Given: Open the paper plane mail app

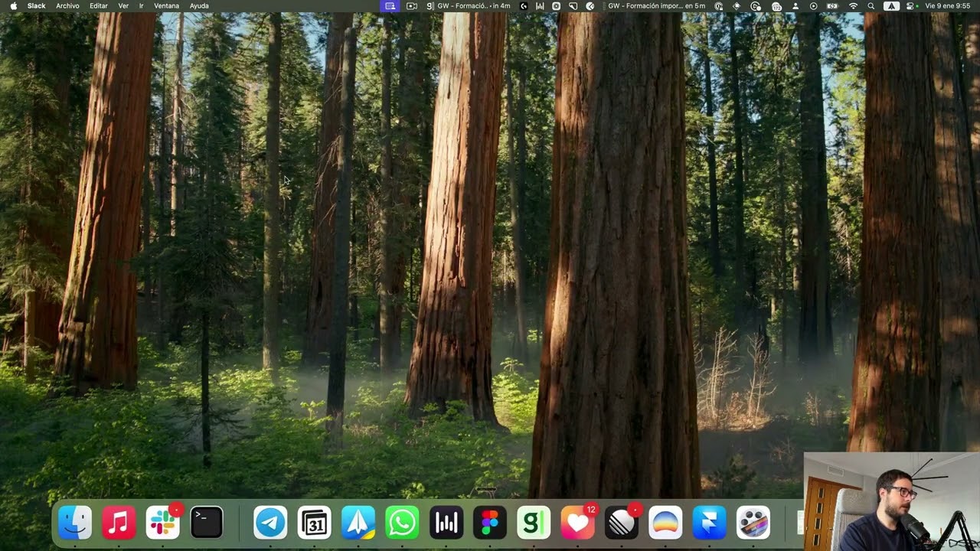Looking at the screenshot, I should tap(358, 523).
